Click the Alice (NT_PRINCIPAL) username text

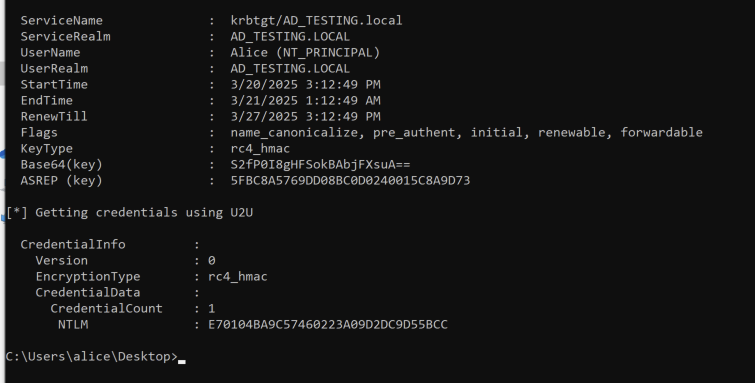305,53
